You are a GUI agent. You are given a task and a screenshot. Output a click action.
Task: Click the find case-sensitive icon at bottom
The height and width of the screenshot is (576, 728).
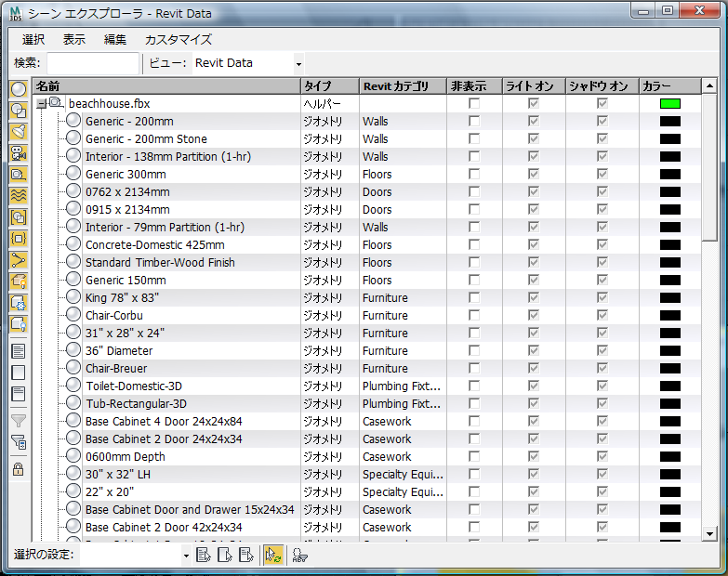point(300,555)
